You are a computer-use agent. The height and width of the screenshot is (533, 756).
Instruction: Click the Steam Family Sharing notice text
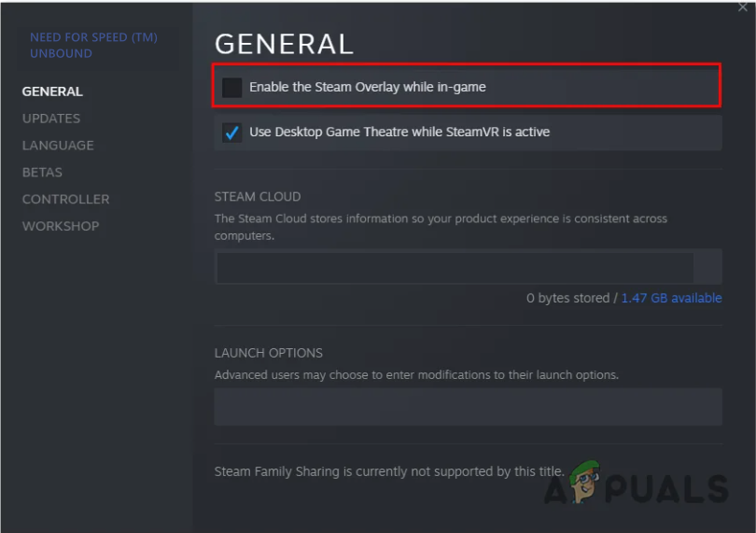click(x=389, y=471)
